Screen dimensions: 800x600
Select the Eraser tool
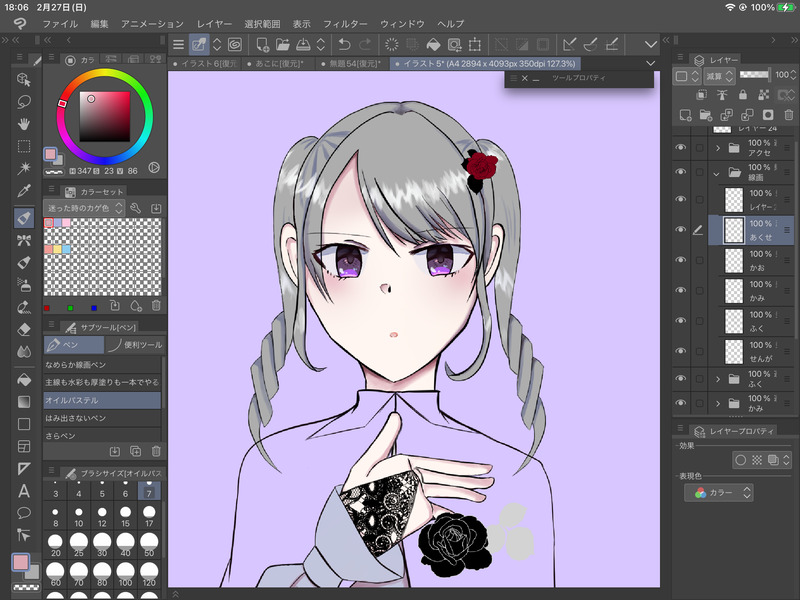(x=23, y=330)
